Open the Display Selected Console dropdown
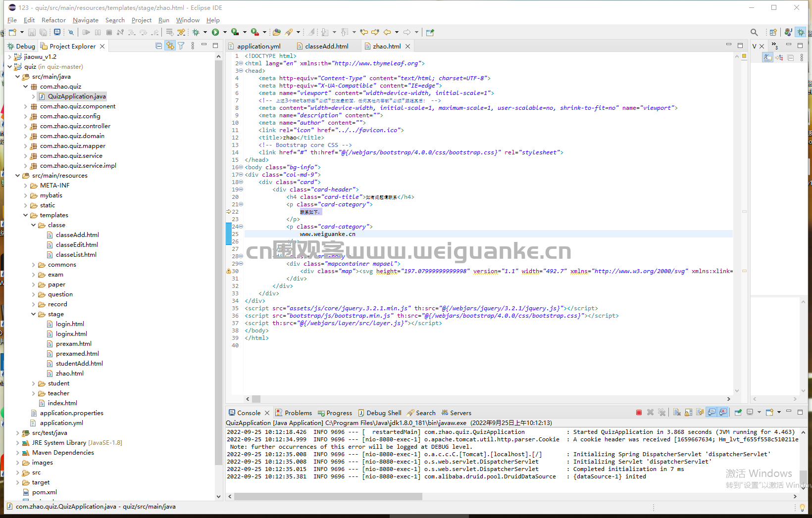This screenshot has height=518, width=812. [x=759, y=412]
